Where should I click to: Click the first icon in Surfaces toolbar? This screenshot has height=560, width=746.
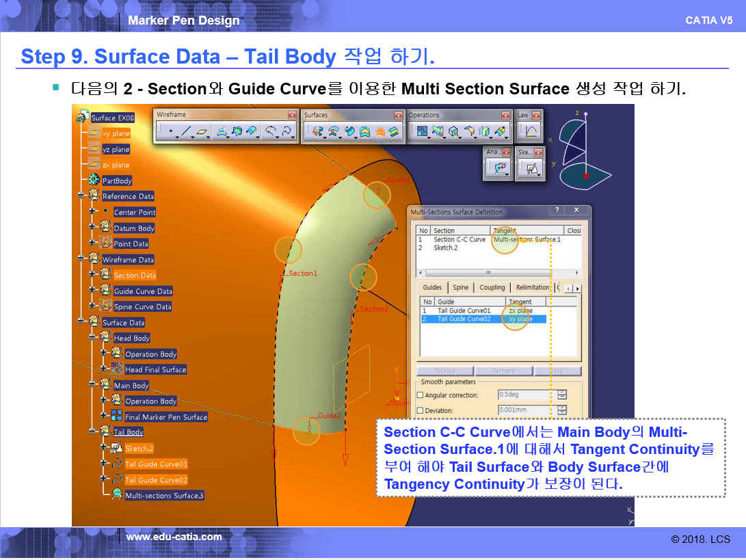click(318, 131)
